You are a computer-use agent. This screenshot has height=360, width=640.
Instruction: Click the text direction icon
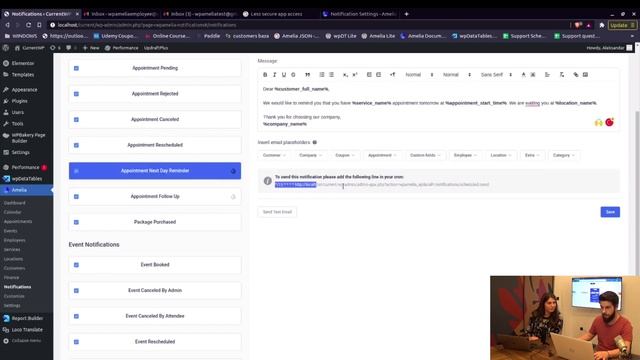[x=392, y=75]
